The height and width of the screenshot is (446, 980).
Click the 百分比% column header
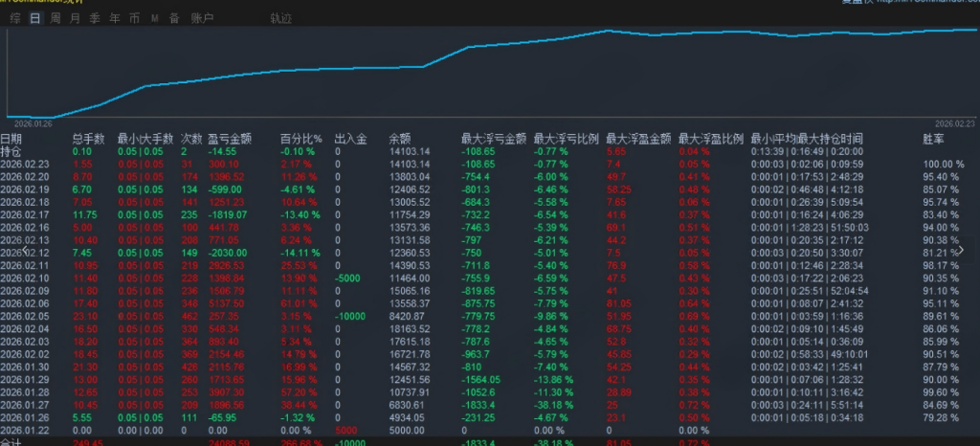pyautogui.click(x=301, y=139)
